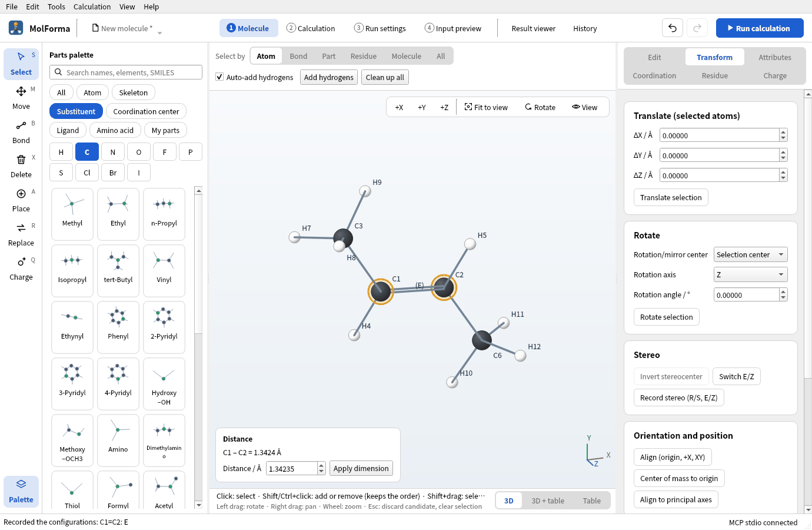
Task: Select the Charge tool
Action: (x=21, y=269)
